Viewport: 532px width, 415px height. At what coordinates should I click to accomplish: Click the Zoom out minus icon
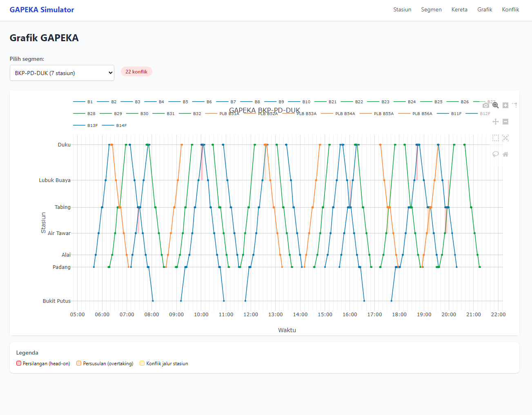click(505, 122)
